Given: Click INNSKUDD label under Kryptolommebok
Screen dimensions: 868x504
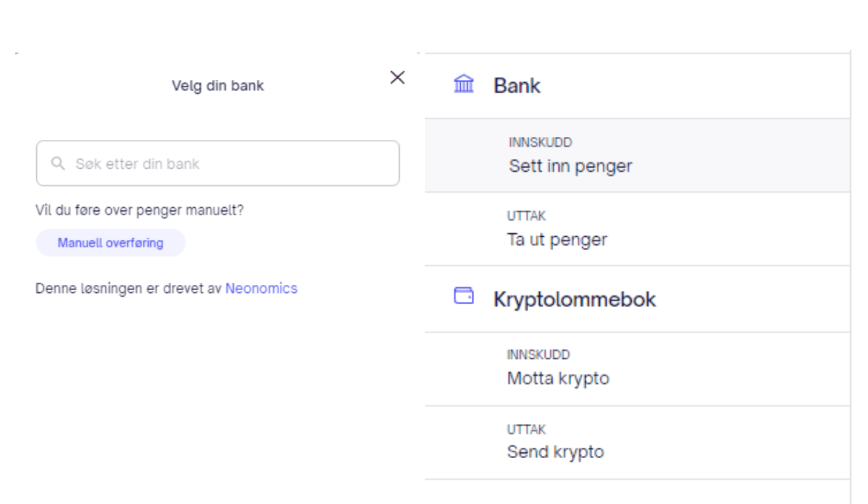Looking at the screenshot, I should pyautogui.click(x=538, y=355).
